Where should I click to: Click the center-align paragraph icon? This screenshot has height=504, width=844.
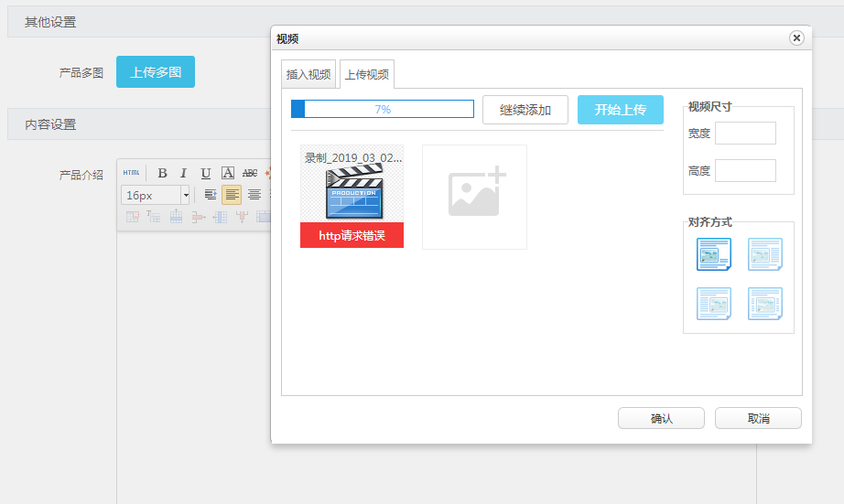click(254, 195)
